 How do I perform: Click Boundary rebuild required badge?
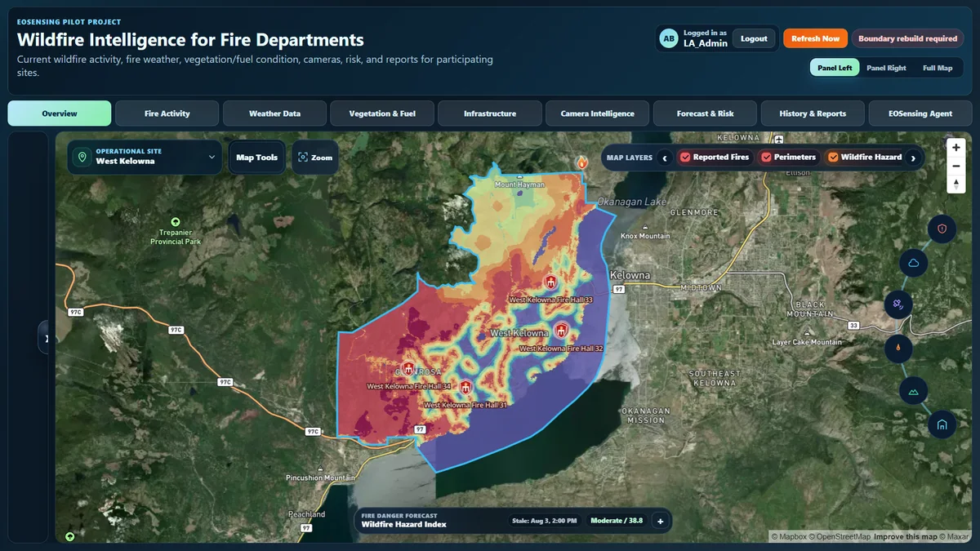point(907,38)
